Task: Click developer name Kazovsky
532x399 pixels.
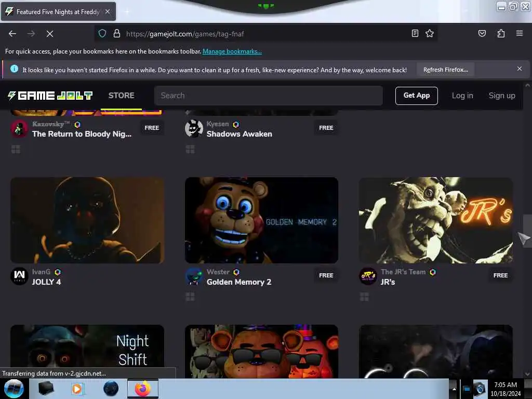Action: pyautogui.click(x=51, y=124)
